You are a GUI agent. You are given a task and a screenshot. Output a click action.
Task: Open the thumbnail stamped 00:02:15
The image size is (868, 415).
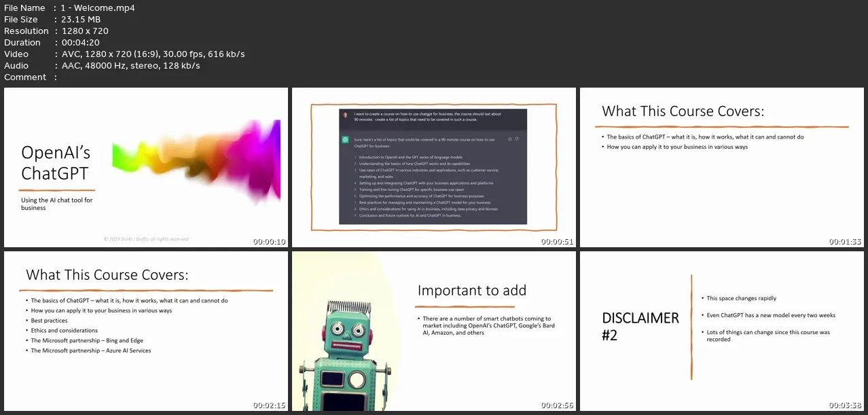(x=146, y=331)
